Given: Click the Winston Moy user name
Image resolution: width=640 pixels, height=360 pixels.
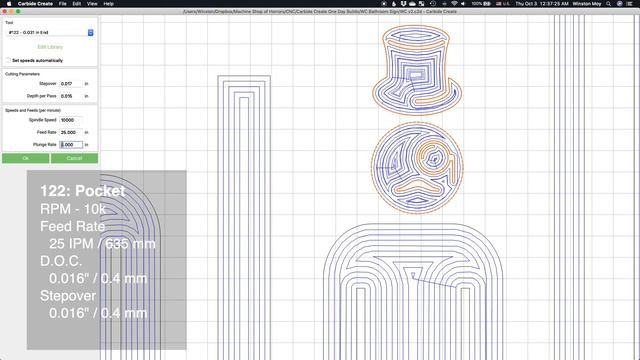Looking at the screenshot, I should click(x=587, y=3).
